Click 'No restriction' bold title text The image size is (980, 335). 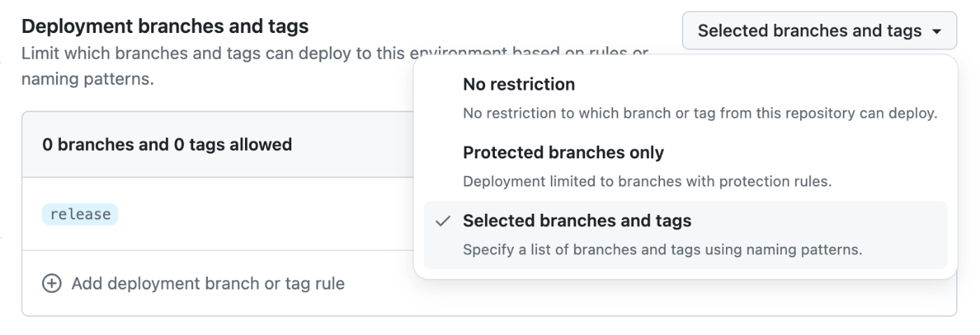click(519, 84)
